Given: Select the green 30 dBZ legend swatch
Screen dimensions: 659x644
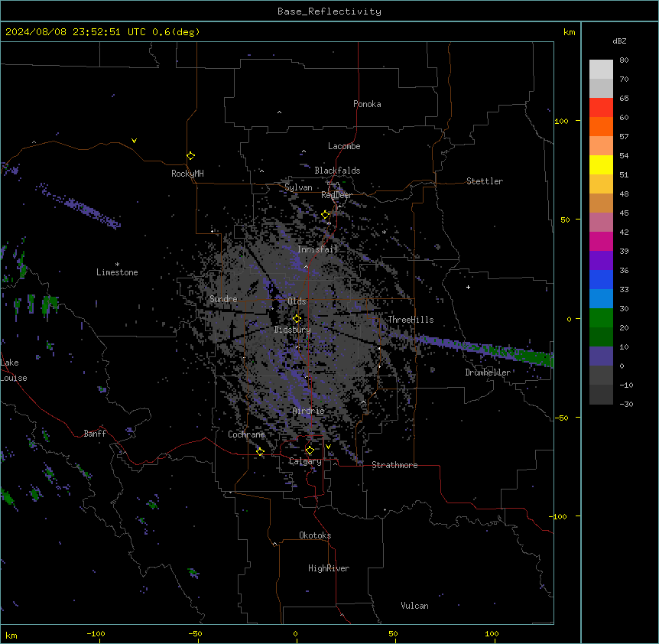Looking at the screenshot, I should coord(601,318).
